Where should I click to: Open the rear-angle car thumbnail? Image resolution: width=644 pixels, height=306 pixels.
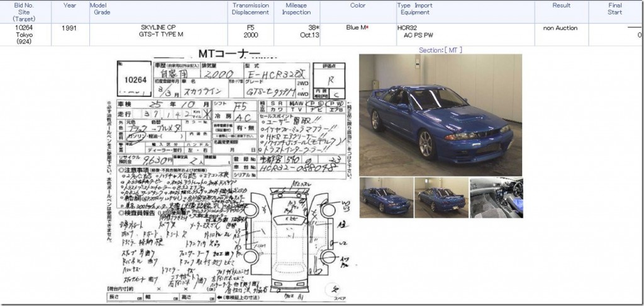(x=441, y=198)
